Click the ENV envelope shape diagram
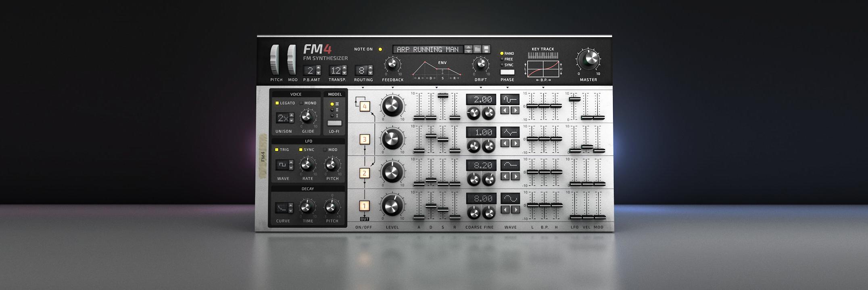Viewport: 868px width, 290px height. [x=436, y=70]
